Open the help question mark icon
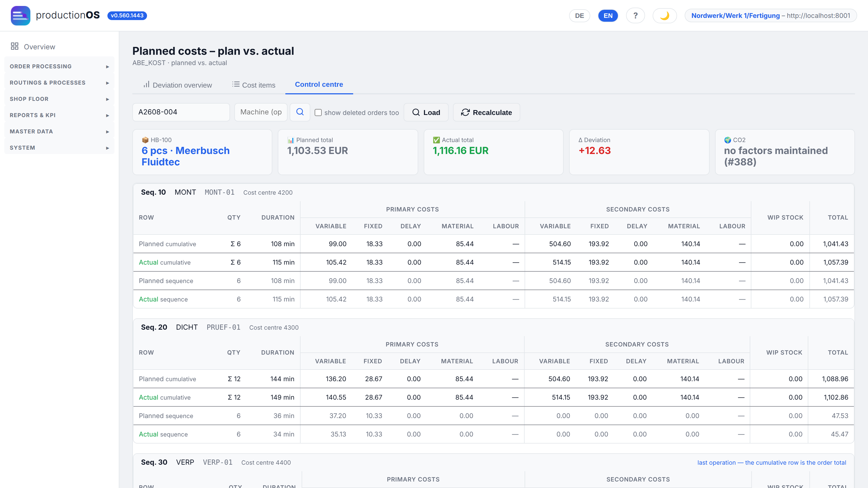 coord(635,15)
